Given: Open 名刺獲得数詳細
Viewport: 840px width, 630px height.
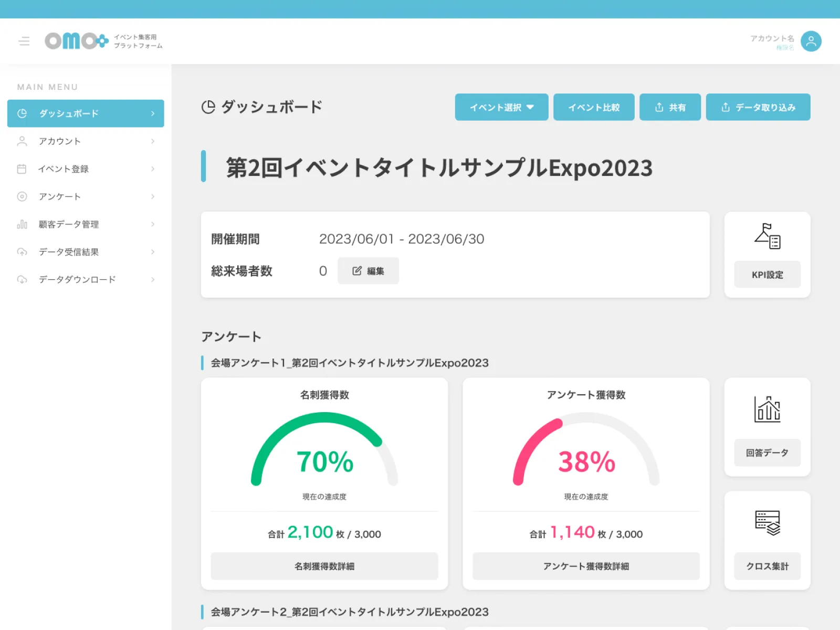Looking at the screenshot, I should (x=324, y=566).
